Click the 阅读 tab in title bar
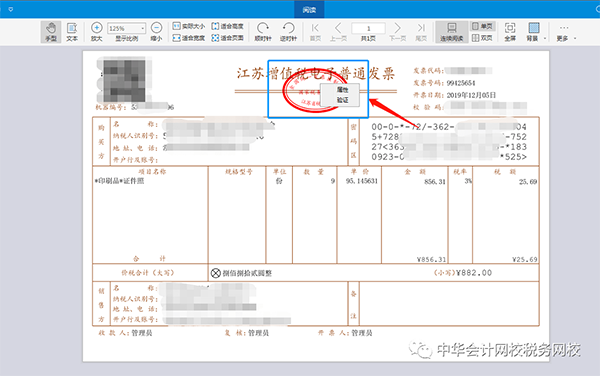 click(x=309, y=10)
